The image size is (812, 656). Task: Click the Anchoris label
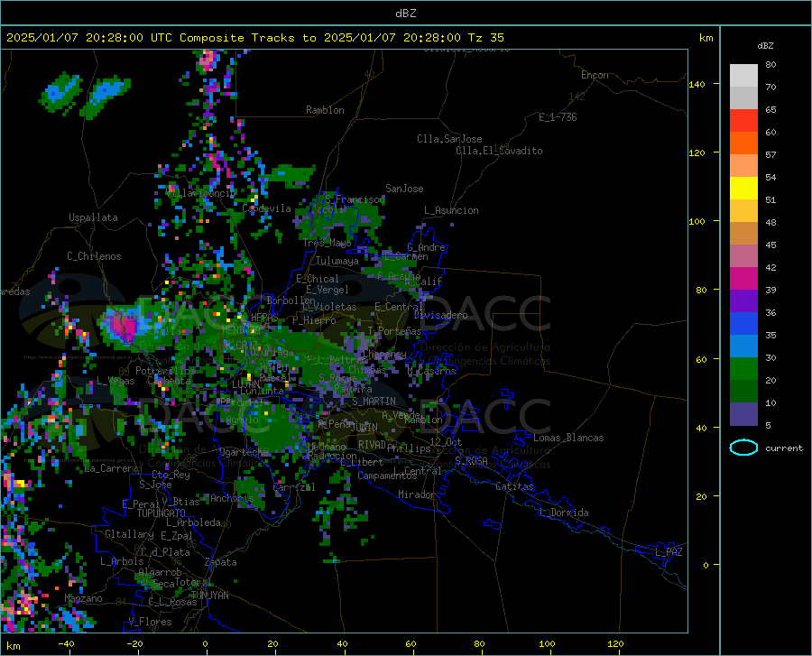(232, 498)
